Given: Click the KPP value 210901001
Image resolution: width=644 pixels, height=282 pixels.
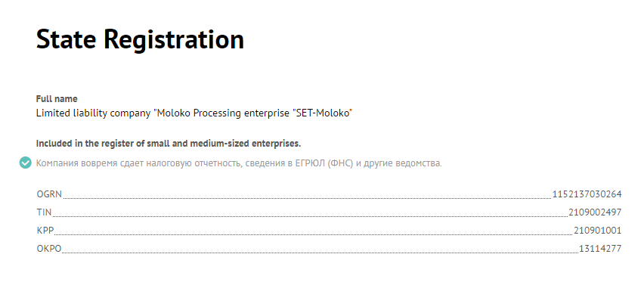Looking at the screenshot, I should click(x=598, y=230).
